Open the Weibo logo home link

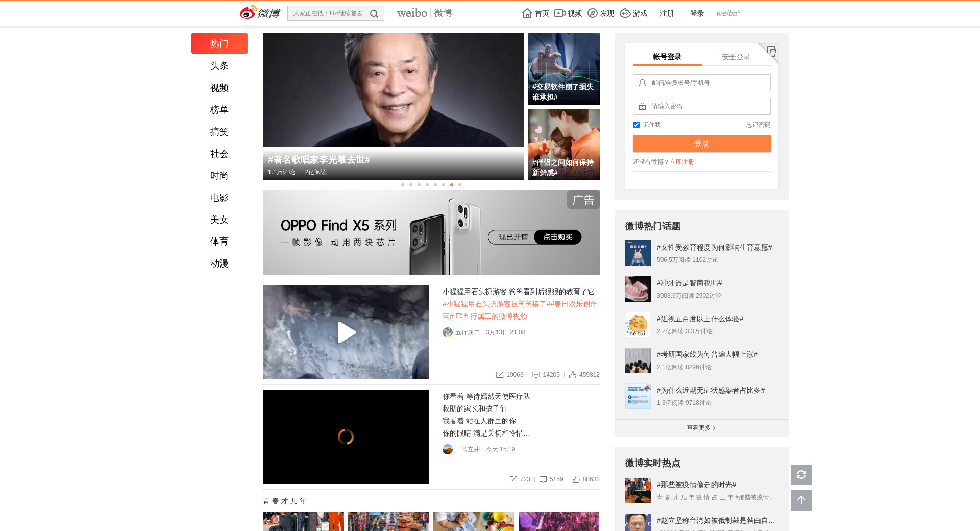[x=260, y=13]
